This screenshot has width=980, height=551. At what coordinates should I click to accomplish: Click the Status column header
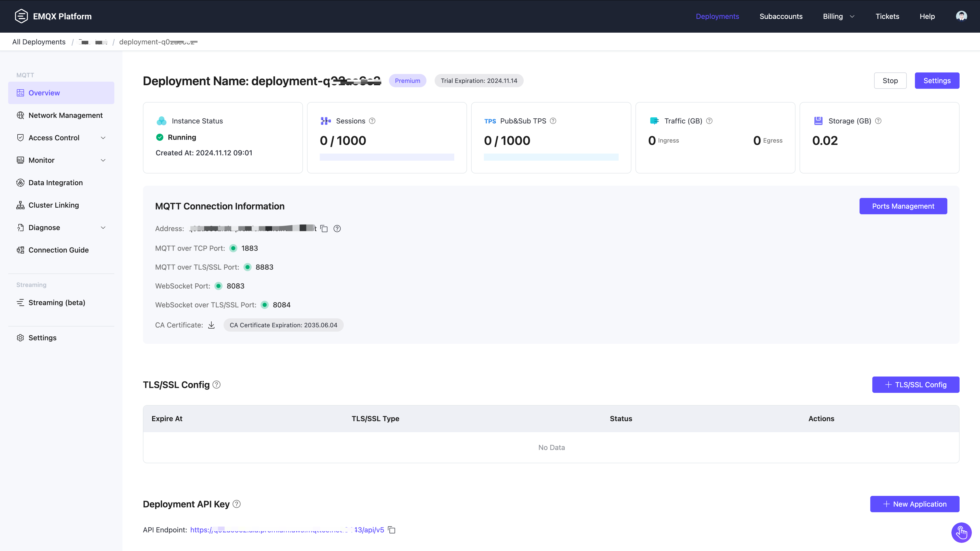coord(621,419)
